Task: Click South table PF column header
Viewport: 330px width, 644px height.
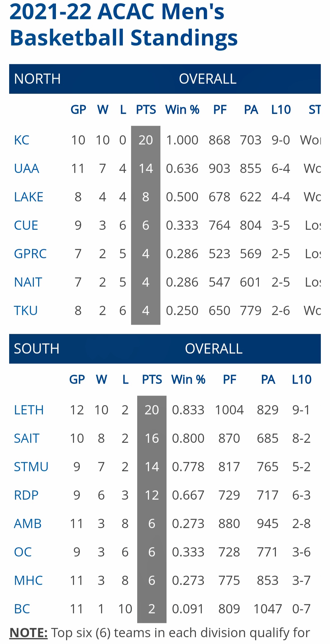Action: point(229,380)
